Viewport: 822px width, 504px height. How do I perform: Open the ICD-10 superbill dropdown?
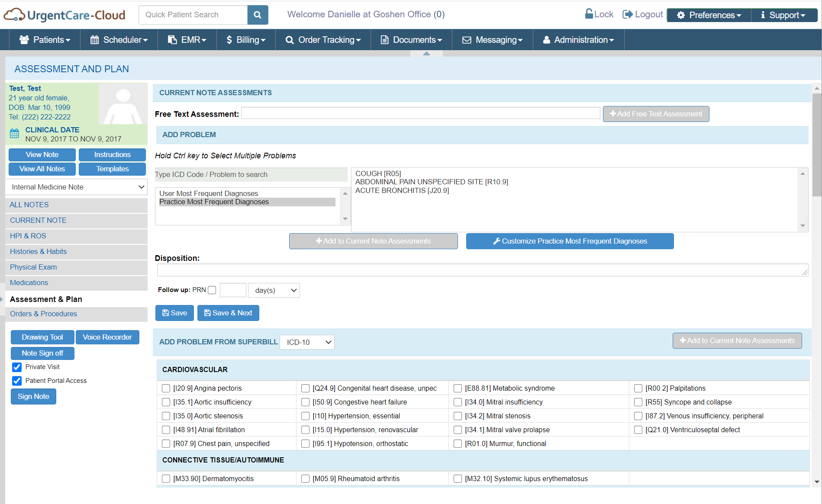[306, 342]
